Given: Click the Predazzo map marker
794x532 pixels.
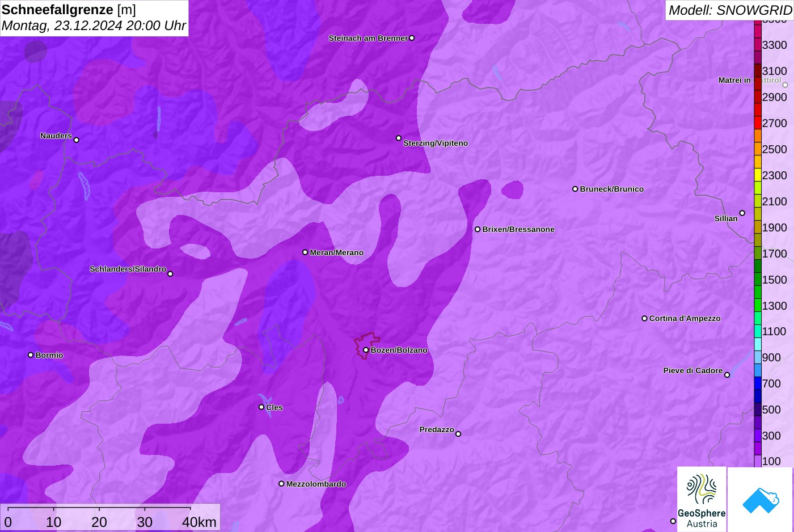Looking at the screenshot, I should (x=458, y=434).
